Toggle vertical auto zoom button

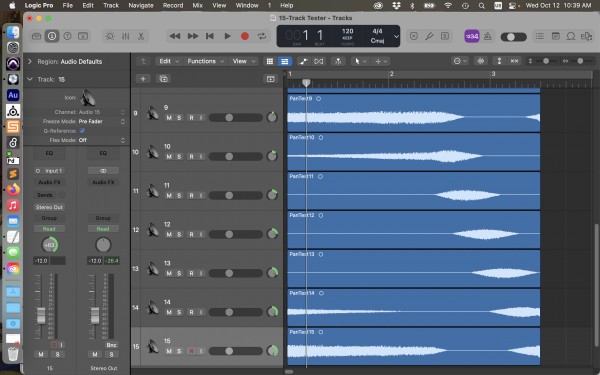[499, 61]
